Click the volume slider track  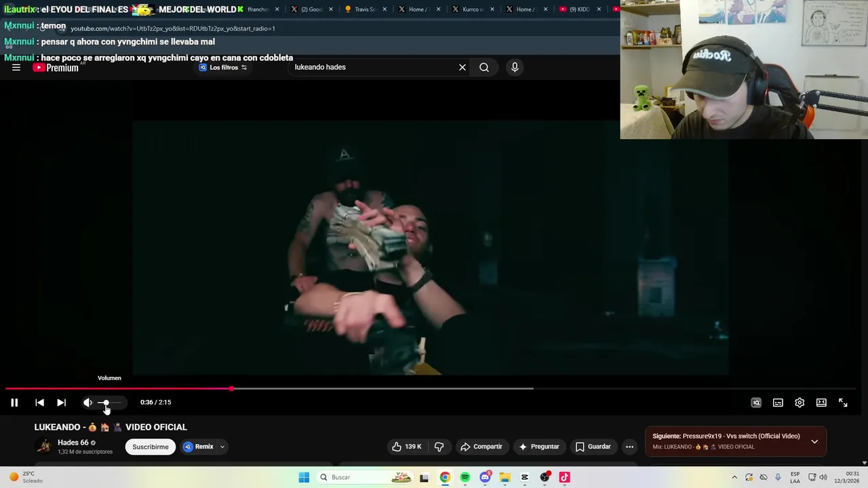click(108, 403)
